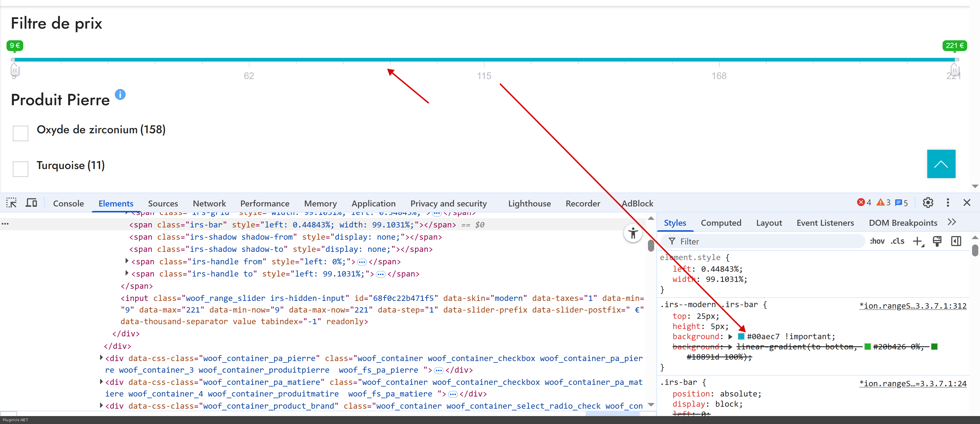Image resolution: width=980 pixels, height=424 pixels.
Task: Toggle the device toolbar icon
Action: tap(31, 203)
